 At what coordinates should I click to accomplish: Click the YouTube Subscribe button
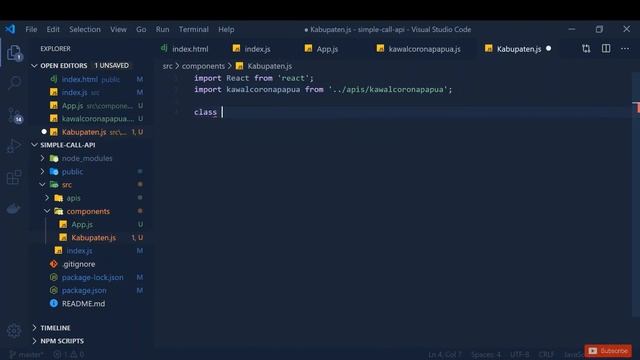pos(608,351)
